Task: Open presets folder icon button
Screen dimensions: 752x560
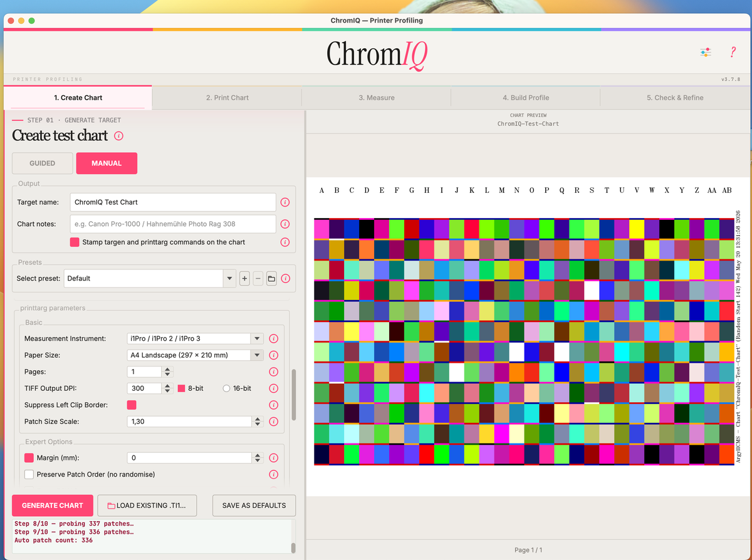Action: point(271,278)
